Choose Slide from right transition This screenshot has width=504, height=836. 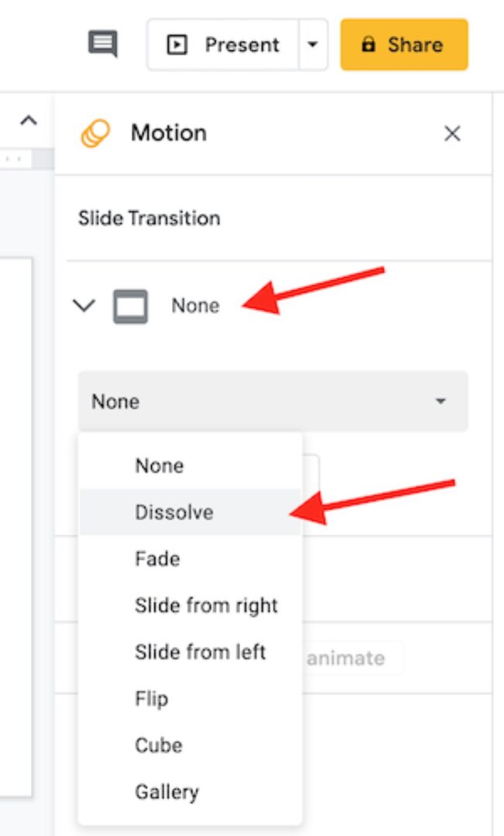click(206, 605)
